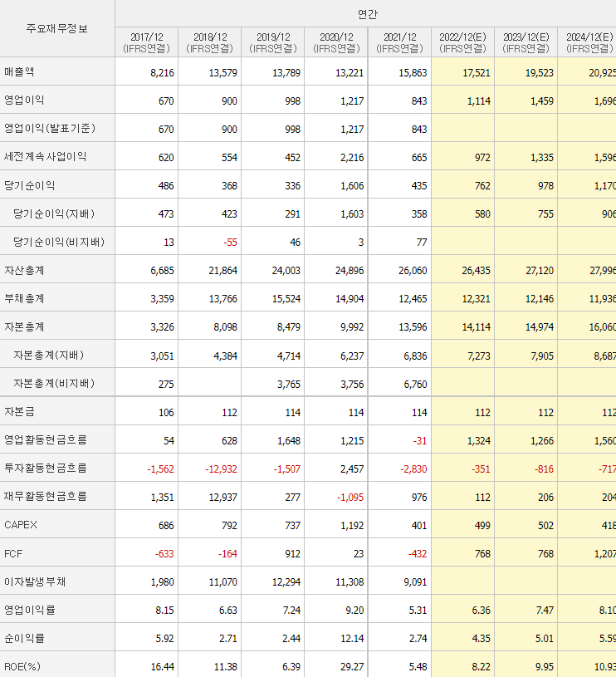This screenshot has height=677, width=616.
Task: Select the 2017/12 (IFRS연결) column header
Action: click(147, 42)
